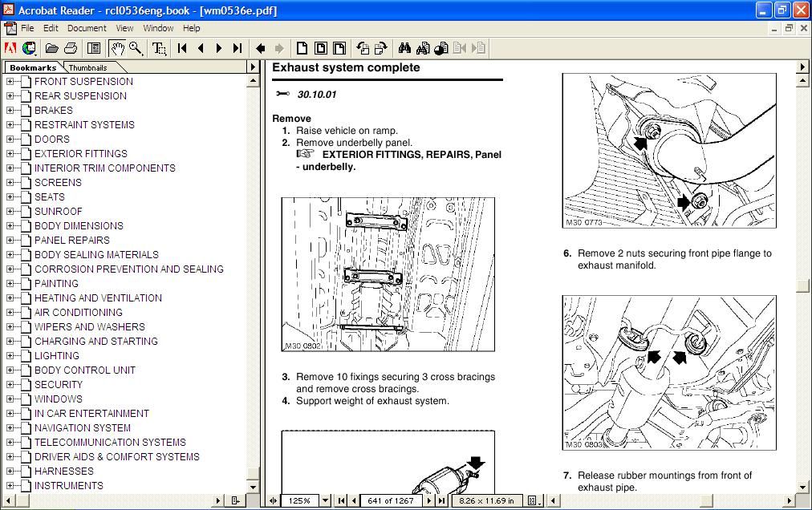Click the Fit in Window page icon
The image size is (812, 510).
click(321, 49)
